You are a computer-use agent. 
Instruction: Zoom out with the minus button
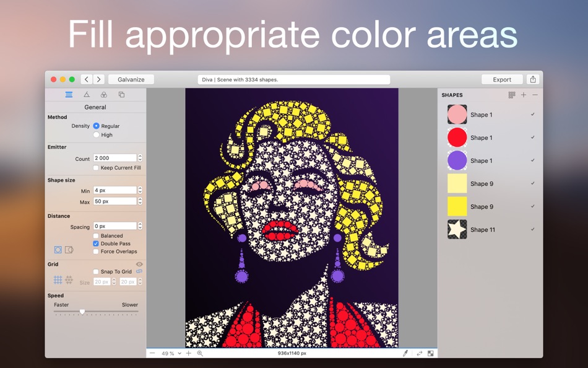click(x=152, y=353)
